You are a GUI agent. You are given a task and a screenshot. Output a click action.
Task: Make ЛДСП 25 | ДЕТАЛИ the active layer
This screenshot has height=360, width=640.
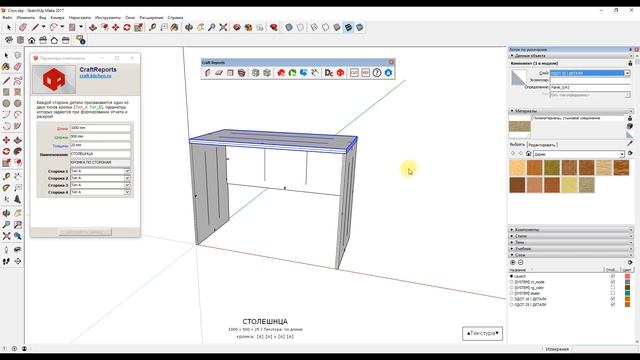click(511, 304)
